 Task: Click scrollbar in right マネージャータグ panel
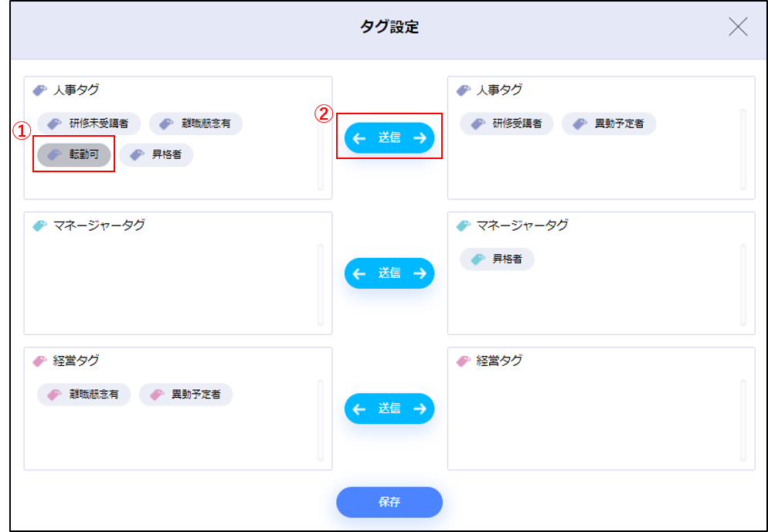[743, 284]
